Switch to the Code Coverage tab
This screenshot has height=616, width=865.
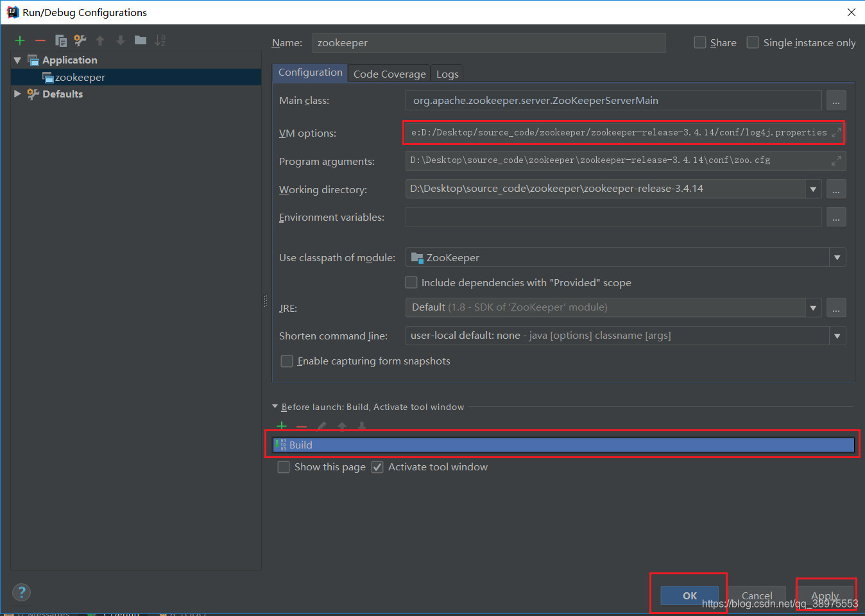[390, 74]
